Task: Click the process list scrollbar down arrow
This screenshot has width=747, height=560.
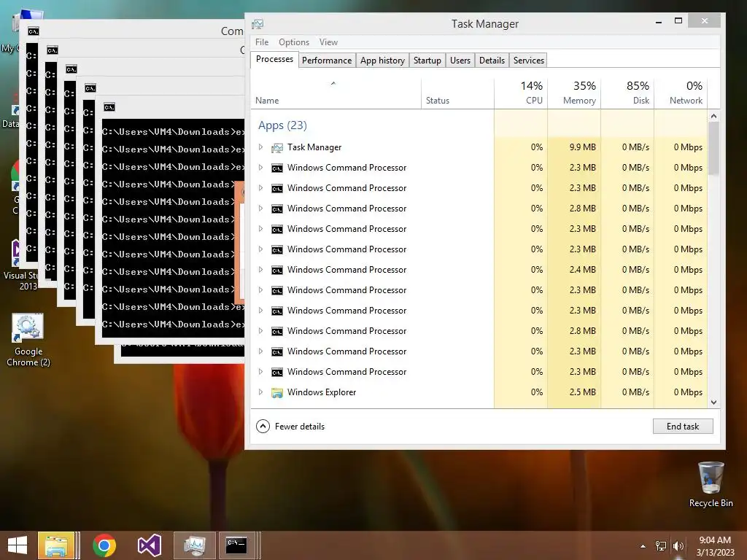Action: [713, 402]
